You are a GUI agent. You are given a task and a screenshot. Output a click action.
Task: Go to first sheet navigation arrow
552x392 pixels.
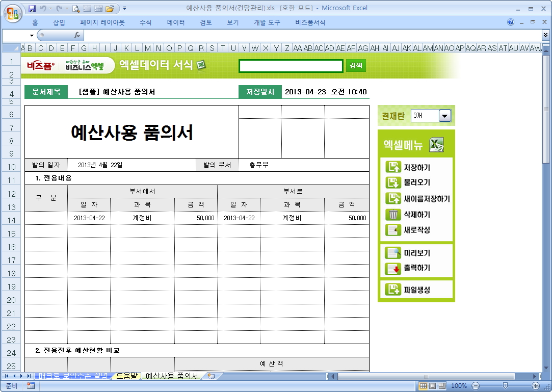tap(7, 376)
